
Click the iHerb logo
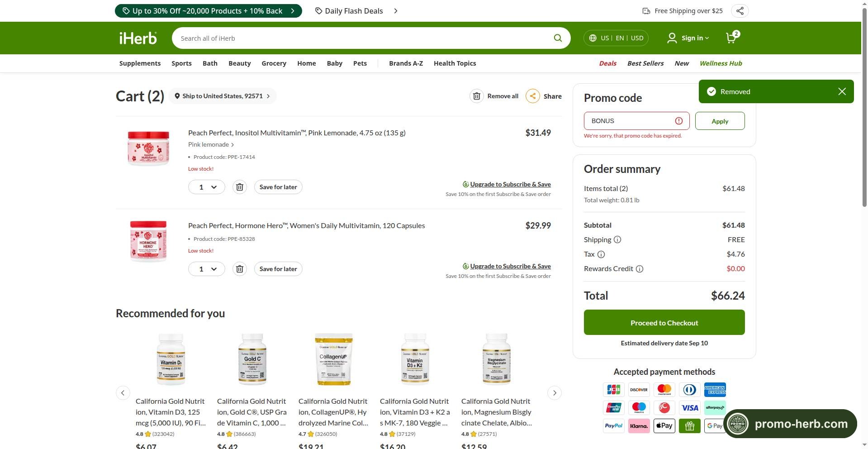pos(138,38)
